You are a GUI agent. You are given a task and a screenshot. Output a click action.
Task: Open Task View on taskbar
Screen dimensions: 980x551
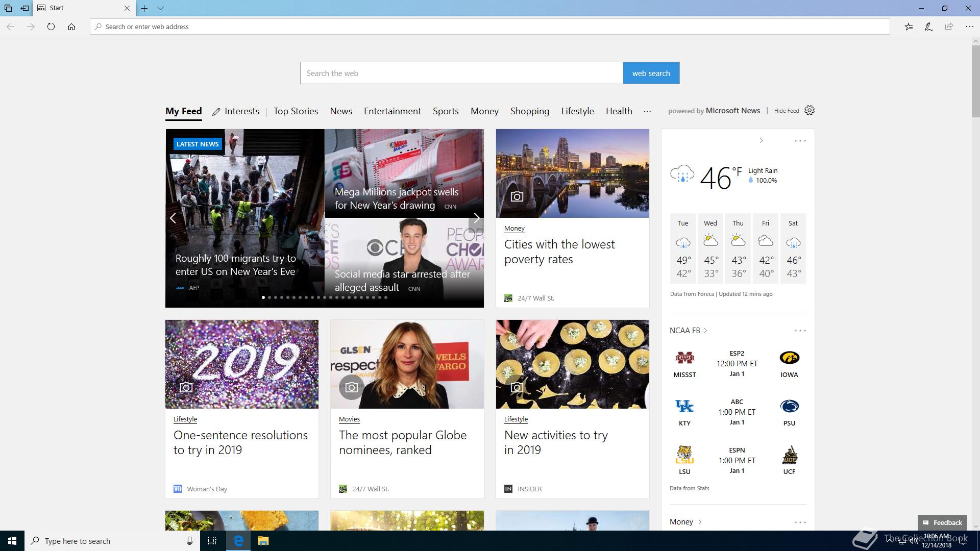212,541
